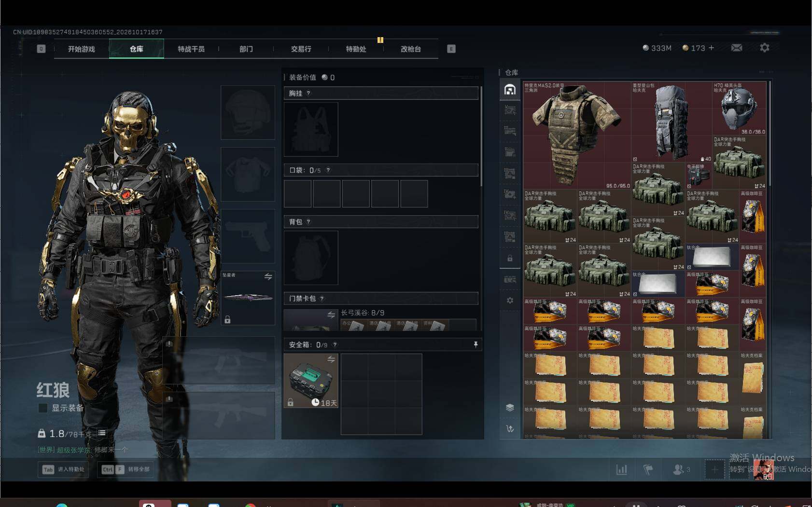The width and height of the screenshot is (812, 507).
Task: Open the 交易行 tab
Action: click(301, 49)
